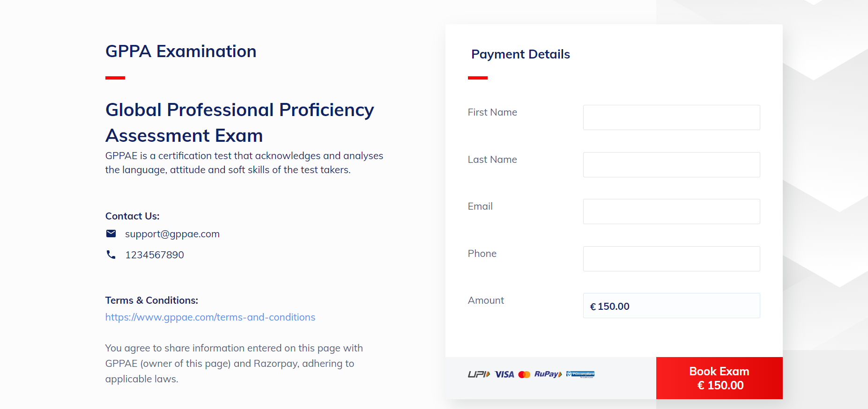Click the envelope icon beside support email
This screenshot has width=868, height=409.
click(111, 234)
